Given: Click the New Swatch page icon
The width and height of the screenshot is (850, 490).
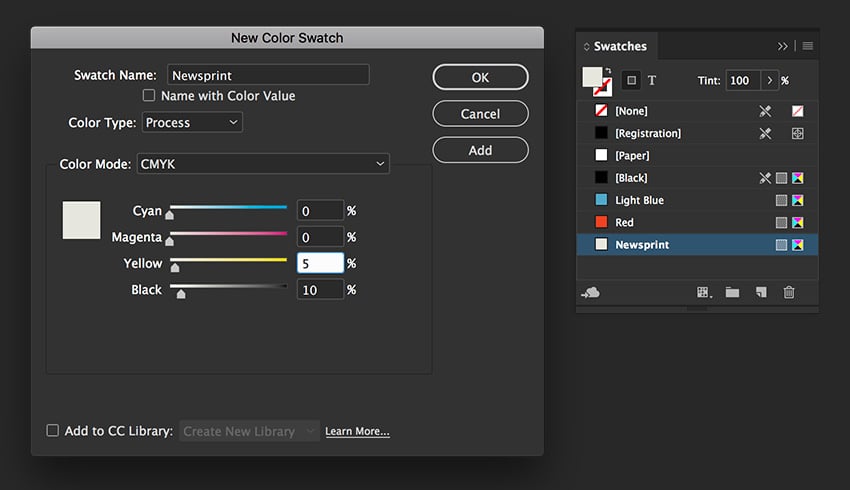Looking at the screenshot, I should coord(761,293).
